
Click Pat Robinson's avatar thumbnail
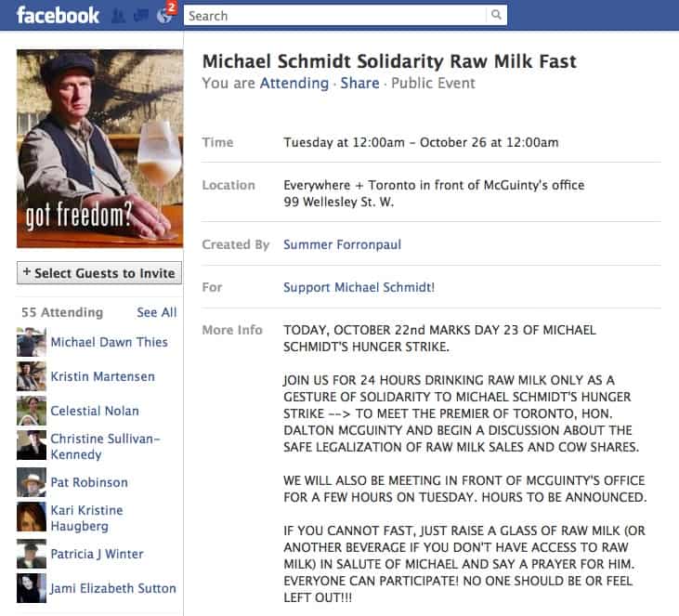tap(32, 482)
